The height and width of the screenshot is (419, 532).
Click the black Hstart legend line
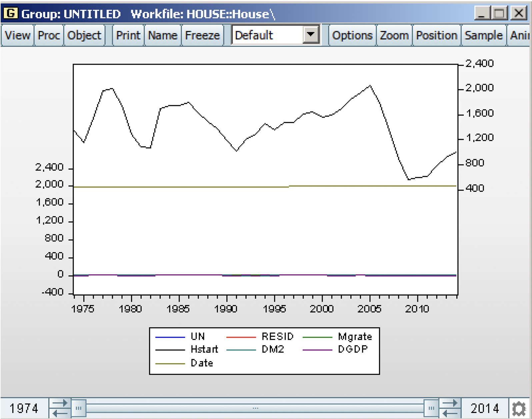170,350
